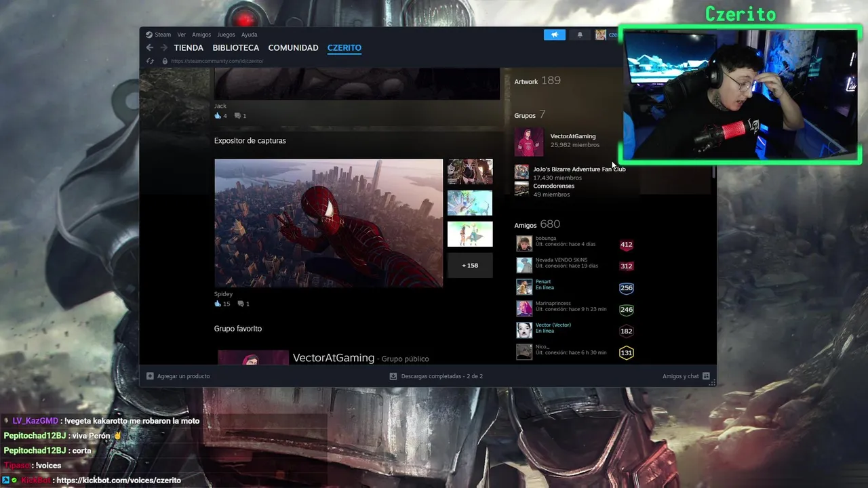
Task: Click the level 312 badge
Action: [626, 266]
